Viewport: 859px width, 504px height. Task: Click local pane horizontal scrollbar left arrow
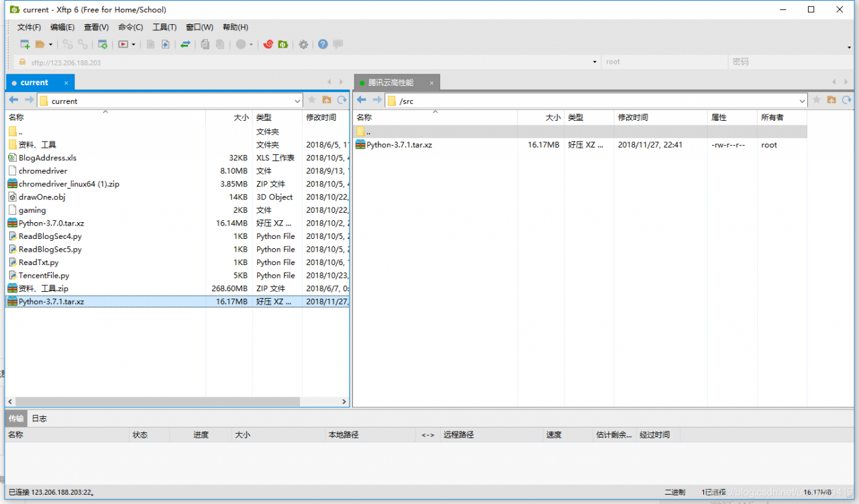click(9, 402)
